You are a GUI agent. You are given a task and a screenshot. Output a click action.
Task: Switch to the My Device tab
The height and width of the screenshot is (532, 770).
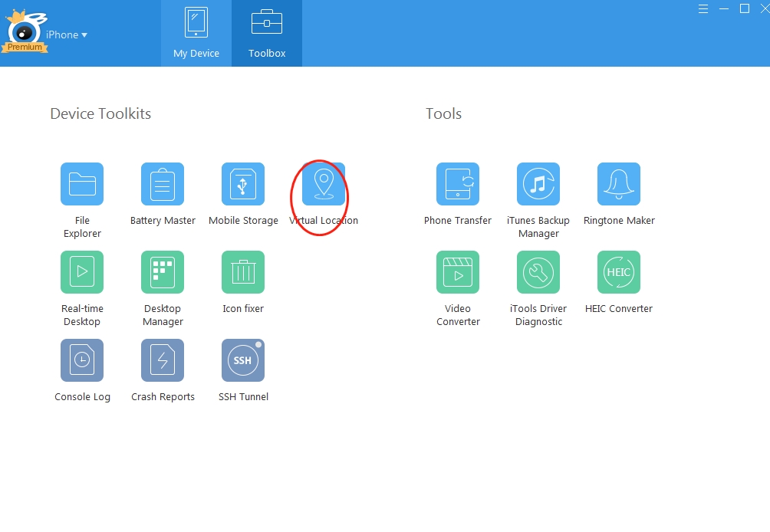point(196,33)
